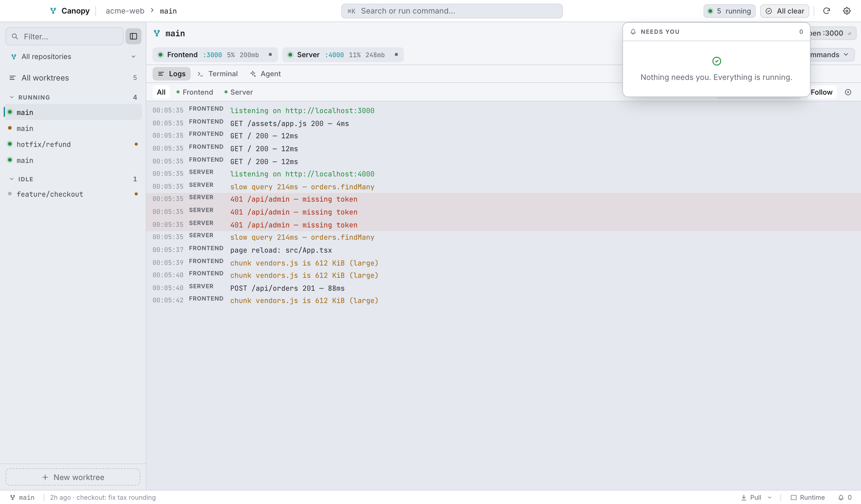Stop the Frontend process square icon

click(270, 55)
